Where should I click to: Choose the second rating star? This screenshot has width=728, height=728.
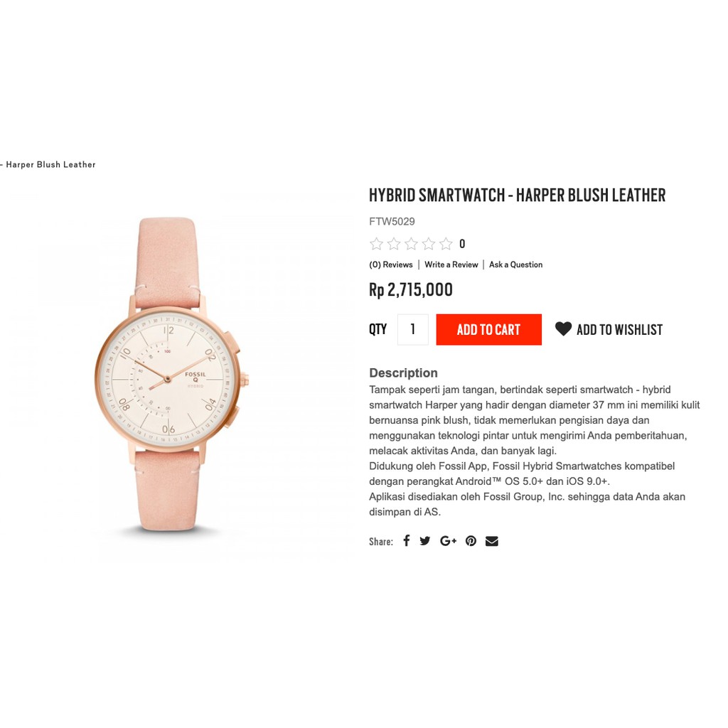point(394,244)
